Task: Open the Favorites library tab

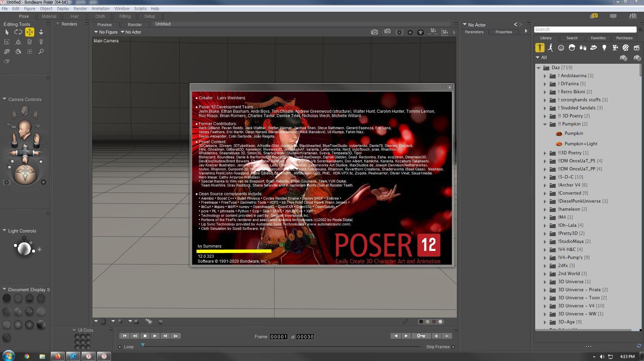Action: pyautogui.click(x=598, y=38)
